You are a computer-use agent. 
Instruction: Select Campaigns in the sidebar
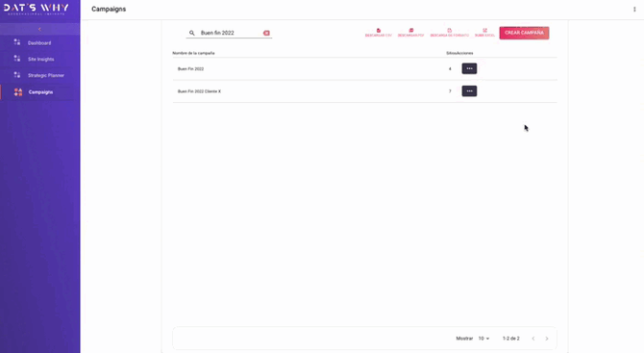pos(39,92)
